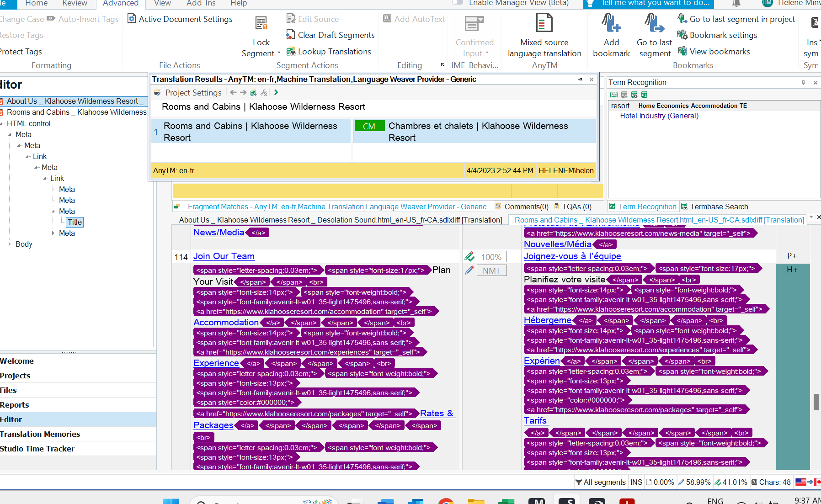This screenshot has height=504, width=821.
Task: Click the Project Settings icon in Translation Results
Action: (x=158, y=93)
